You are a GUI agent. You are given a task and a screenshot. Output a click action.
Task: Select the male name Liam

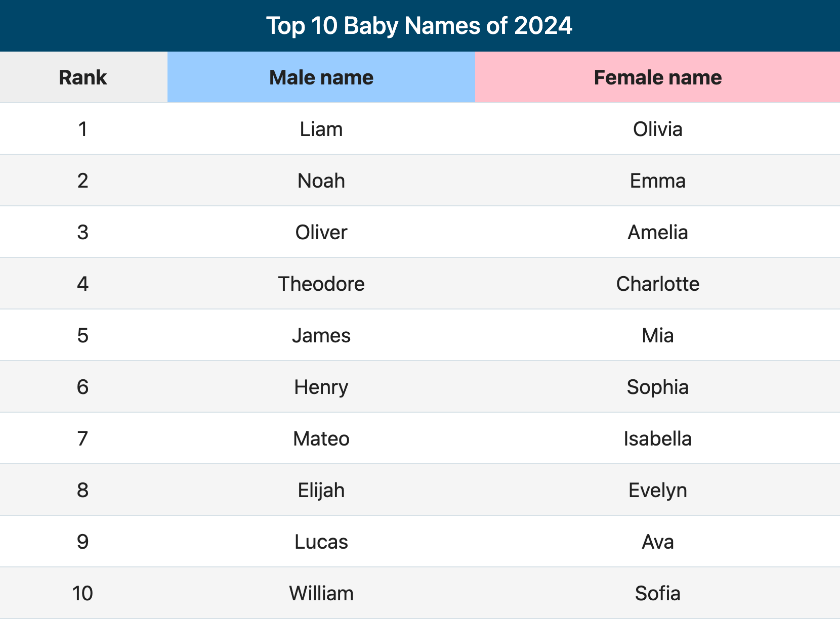coord(321,129)
